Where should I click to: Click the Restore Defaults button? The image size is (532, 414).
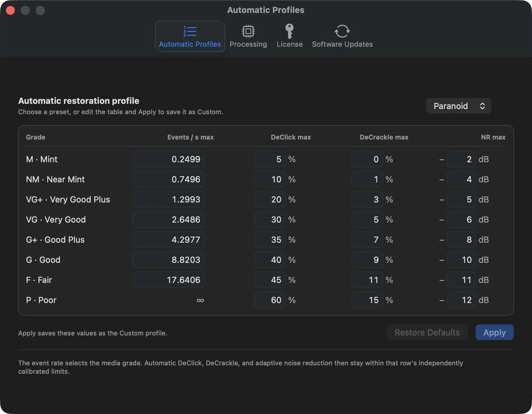point(427,332)
